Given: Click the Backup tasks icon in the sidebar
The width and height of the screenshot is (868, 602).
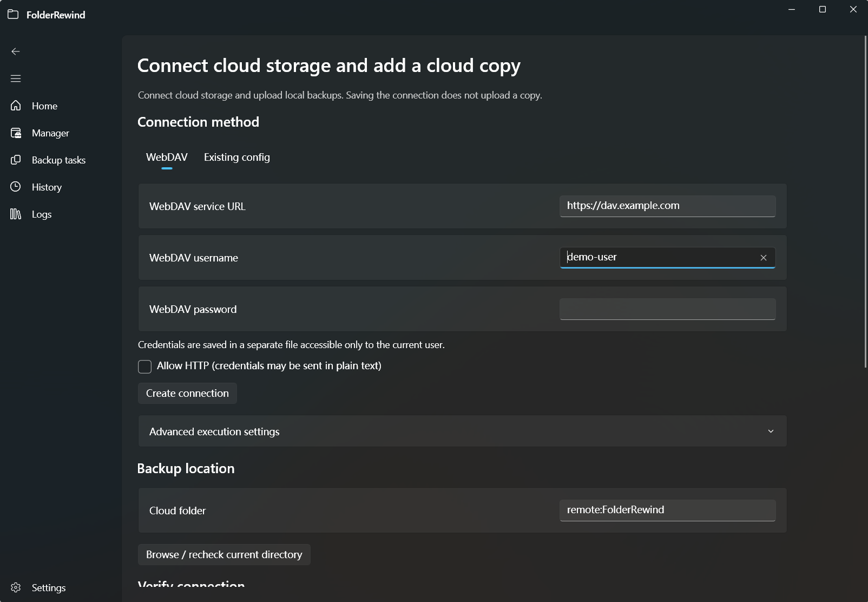Looking at the screenshot, I should pyautogui.click(x=16, y=160).
